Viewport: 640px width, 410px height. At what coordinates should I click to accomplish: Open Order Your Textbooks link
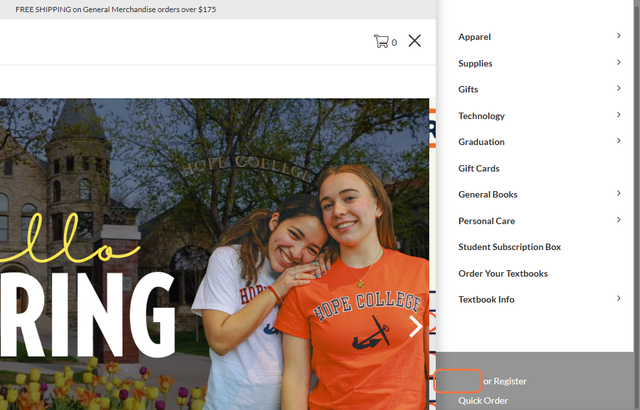[503, 273]
